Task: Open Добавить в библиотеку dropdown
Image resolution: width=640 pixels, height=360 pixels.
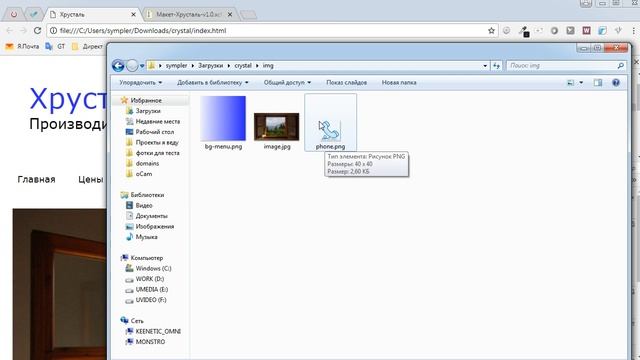Action: (x=213, y=82)
